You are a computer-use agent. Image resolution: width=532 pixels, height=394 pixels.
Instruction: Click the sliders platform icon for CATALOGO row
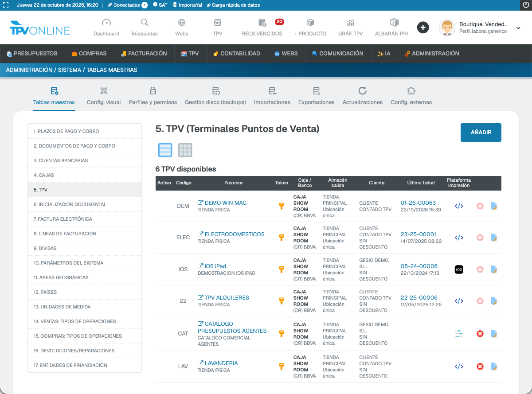(459, 334)
